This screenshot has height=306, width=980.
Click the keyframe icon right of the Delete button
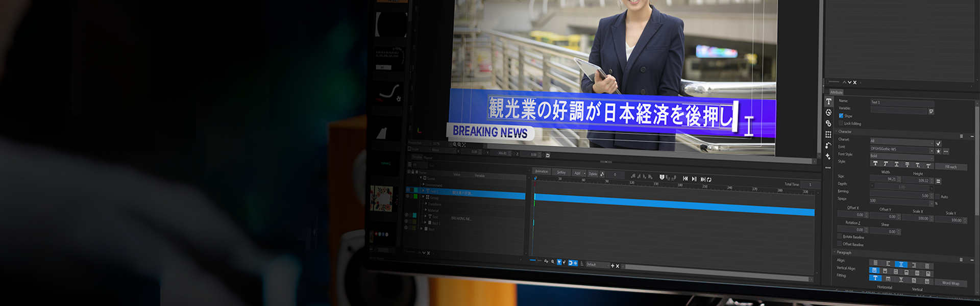click(x=602, y=174)
